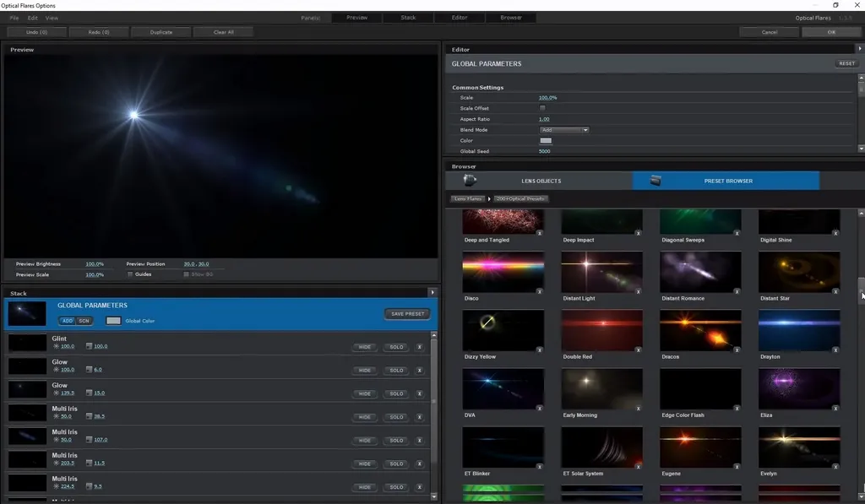Switch to the Preset Browser tab
The height and width of the screenshot is (504, 865).
[x=726, y=181]
